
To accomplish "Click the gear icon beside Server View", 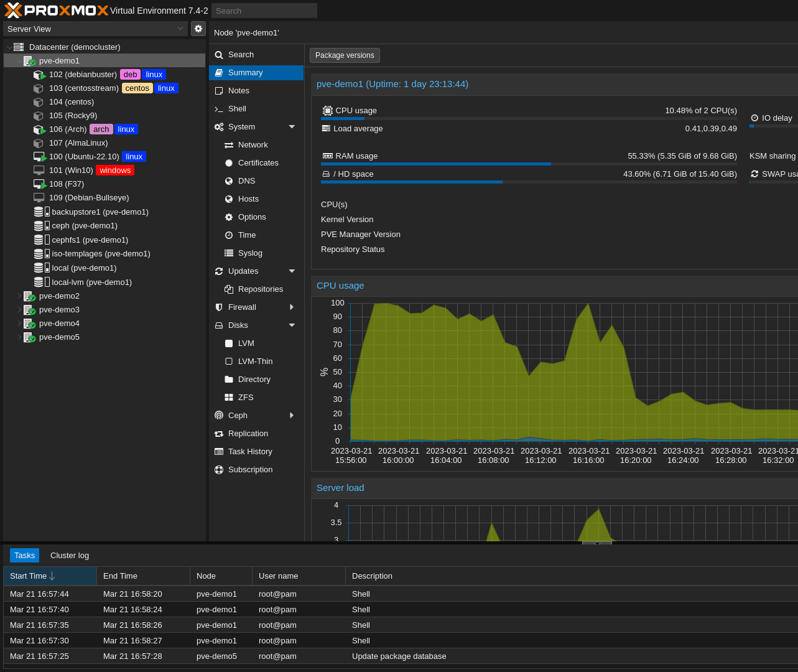I will click(x=198, y=29).
